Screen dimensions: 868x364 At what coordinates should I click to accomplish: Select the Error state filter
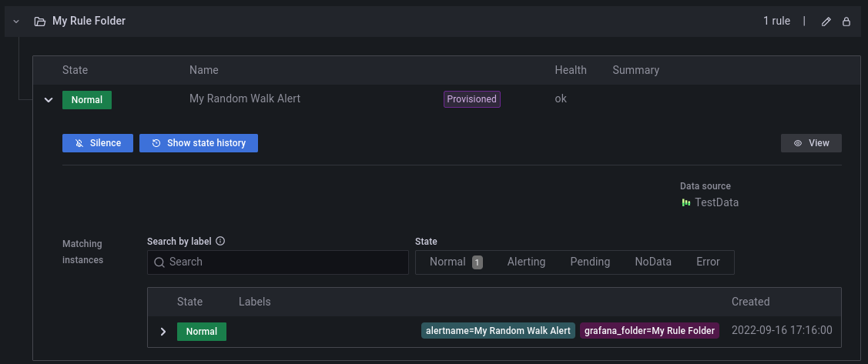pos(708,262)
